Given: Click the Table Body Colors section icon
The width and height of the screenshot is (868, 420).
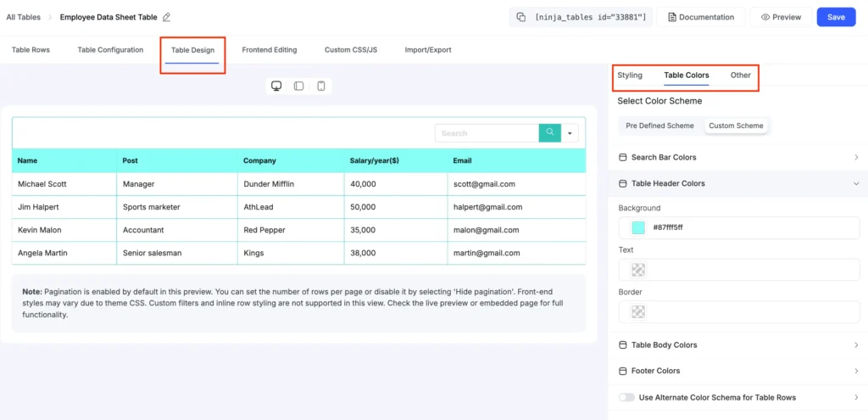Looking at the screenshot, I should click(x=622, y=345).
